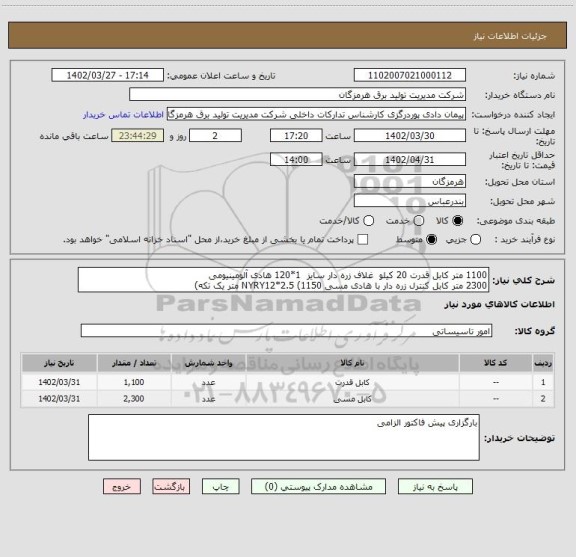Screen dimensions: 576x557
Task: Click the کد کالا column header
Action: coord(496,363)
